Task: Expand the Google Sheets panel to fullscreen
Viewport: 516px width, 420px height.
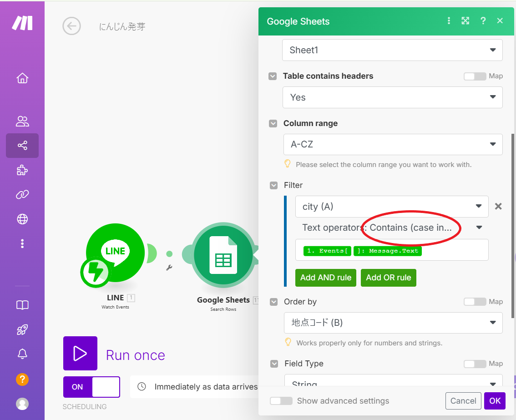Action: (465, 21)
